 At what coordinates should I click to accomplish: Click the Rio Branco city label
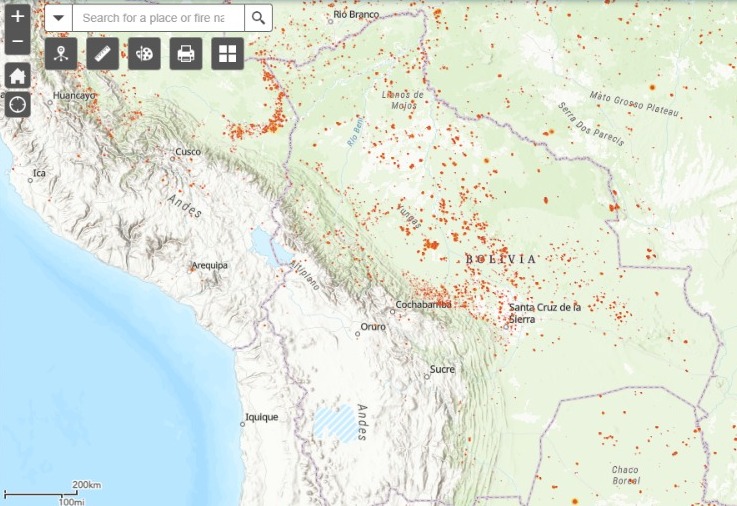click(355, 15)
